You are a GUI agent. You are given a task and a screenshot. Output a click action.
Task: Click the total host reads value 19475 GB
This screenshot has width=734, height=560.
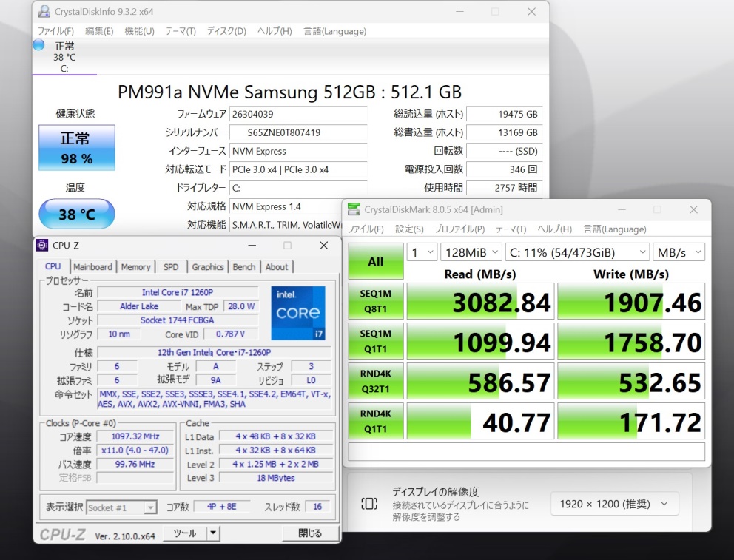click(x=504, y=114)
